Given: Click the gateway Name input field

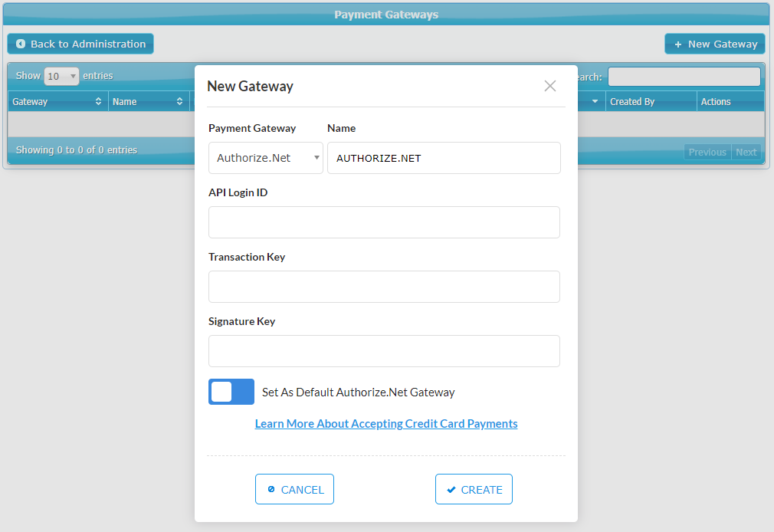Looking at the screenshot, I should tap(444, 158).
